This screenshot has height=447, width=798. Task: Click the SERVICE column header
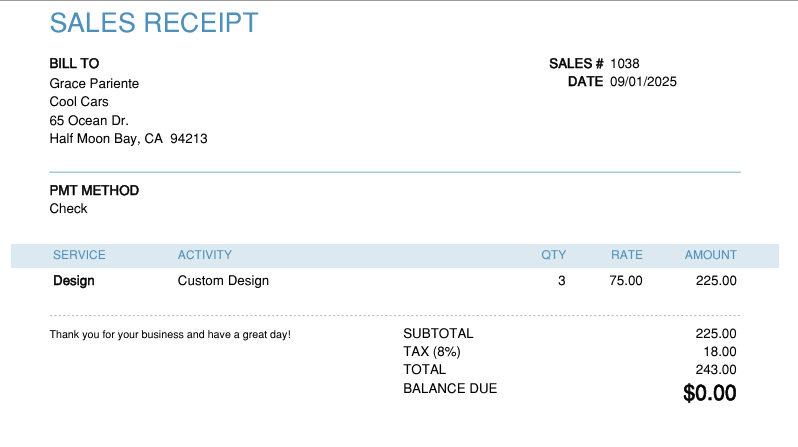coord(79,255)
